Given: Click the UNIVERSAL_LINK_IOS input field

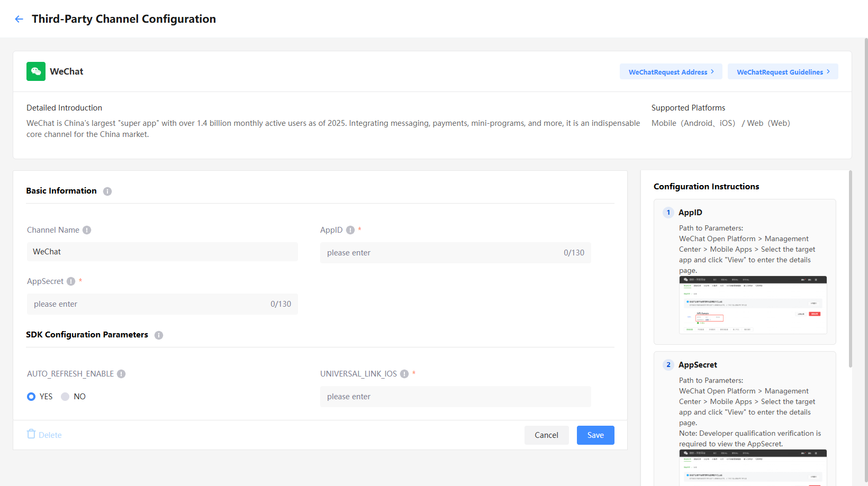Looking at the screenshot, I should (x=456, y=397).
